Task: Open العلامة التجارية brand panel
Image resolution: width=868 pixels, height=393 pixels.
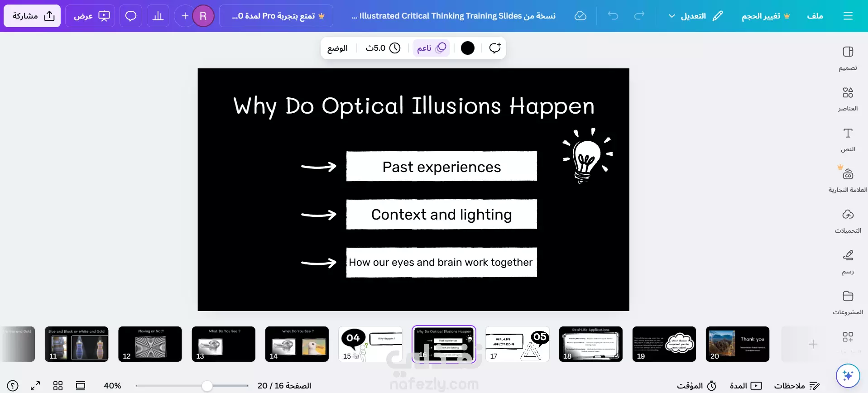Action: [x=848, y=180]
